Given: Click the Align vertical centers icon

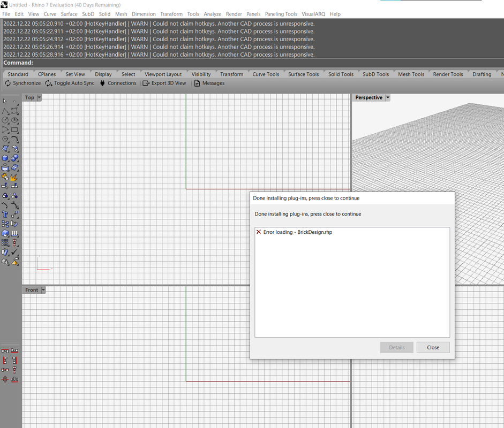Looking at the screenshot, I should 14,370.
